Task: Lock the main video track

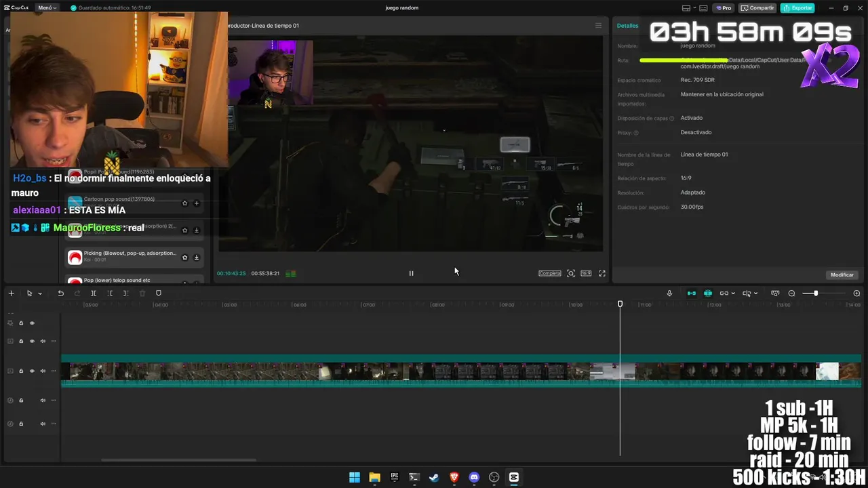Action: 21,371
